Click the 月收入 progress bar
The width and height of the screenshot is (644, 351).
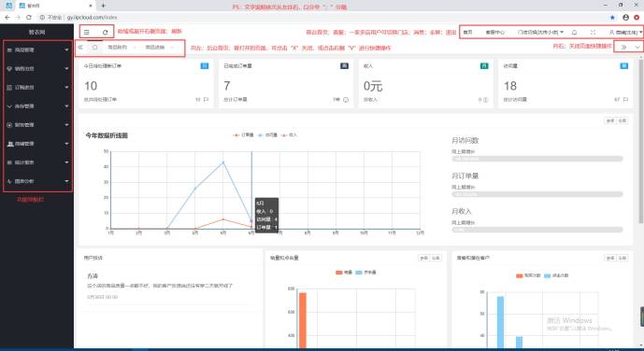point(537,230)
